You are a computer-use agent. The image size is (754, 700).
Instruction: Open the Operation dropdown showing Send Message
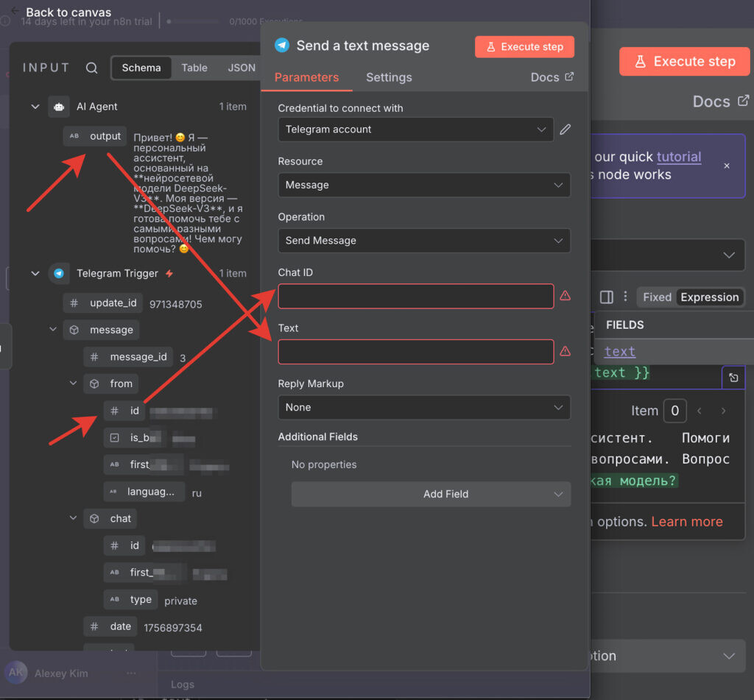pyautogui.click(x=423, y=241)
